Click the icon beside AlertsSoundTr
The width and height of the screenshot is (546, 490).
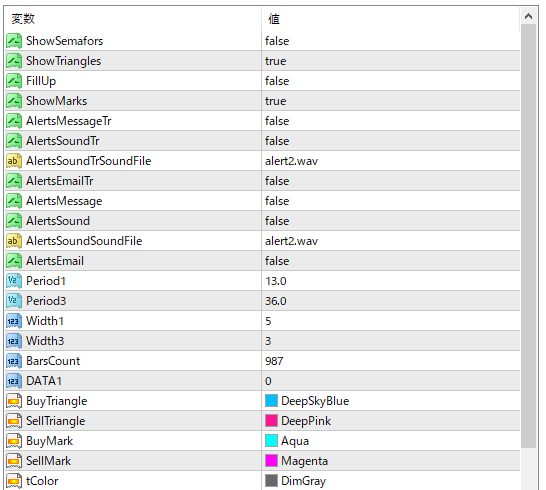coord(14,141)
